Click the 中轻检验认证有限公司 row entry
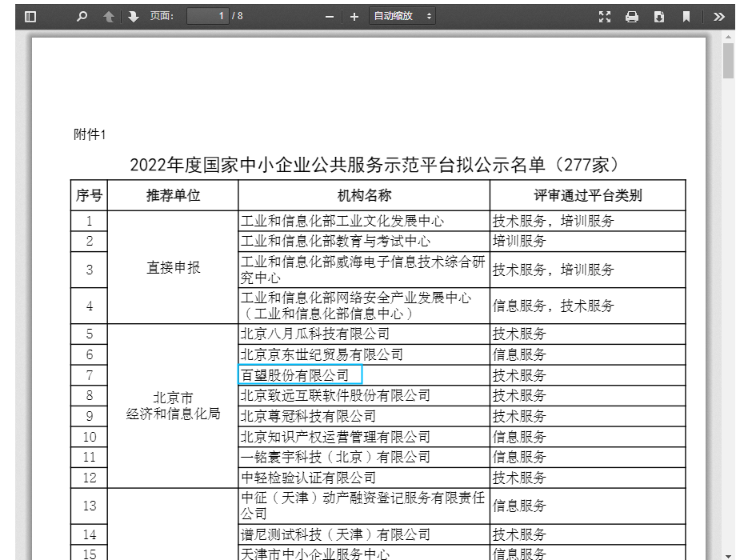This screenshot has height=560, width=744. pos(308,478)
